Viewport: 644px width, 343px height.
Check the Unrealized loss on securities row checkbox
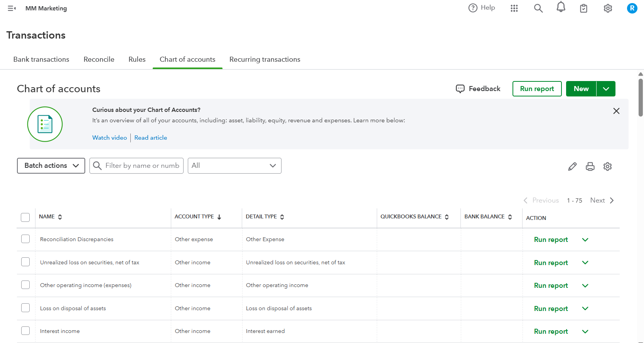[x=25, y=262]
